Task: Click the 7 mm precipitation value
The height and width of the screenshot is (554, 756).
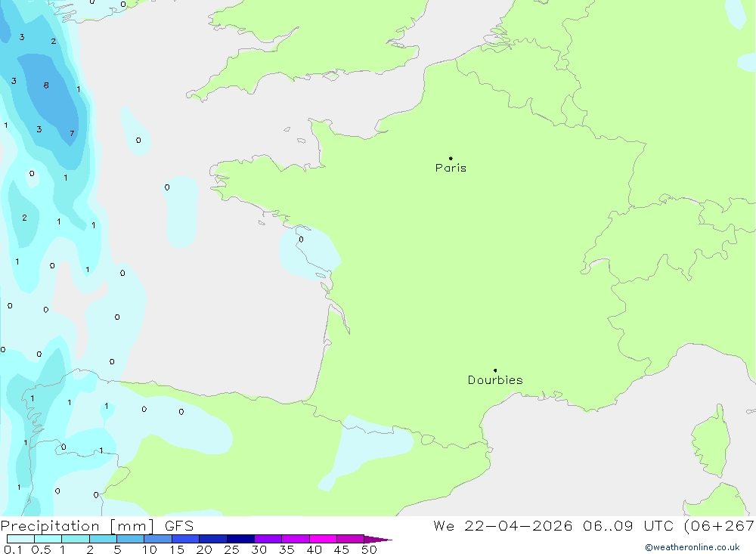Action: click(x=72, y=134)
